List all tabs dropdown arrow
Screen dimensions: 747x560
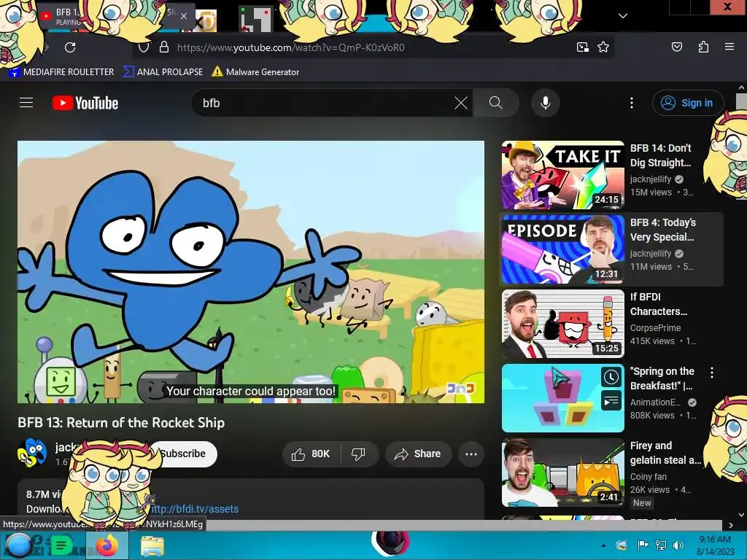(x=623, y=16)
